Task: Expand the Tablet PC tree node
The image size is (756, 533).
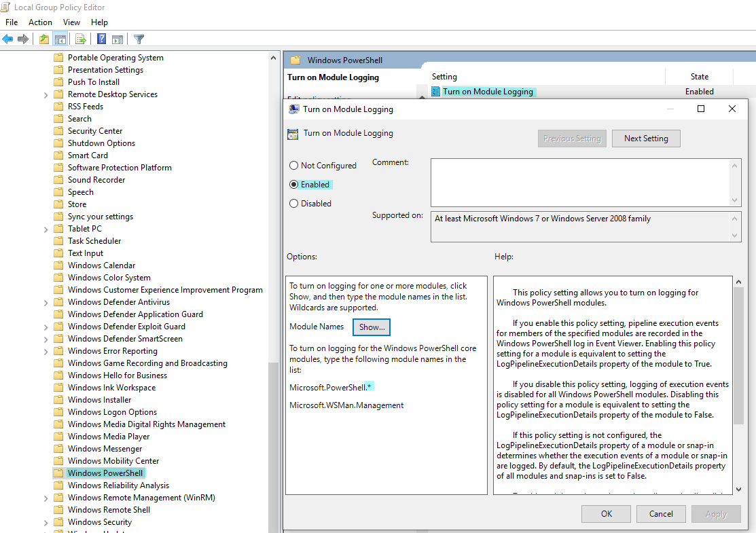Action: [x=46, y=229]
